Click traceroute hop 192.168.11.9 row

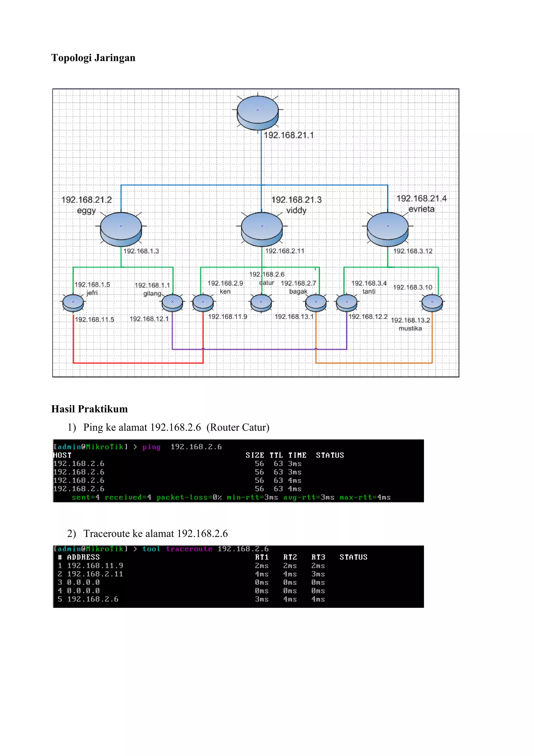click(95, 566)
